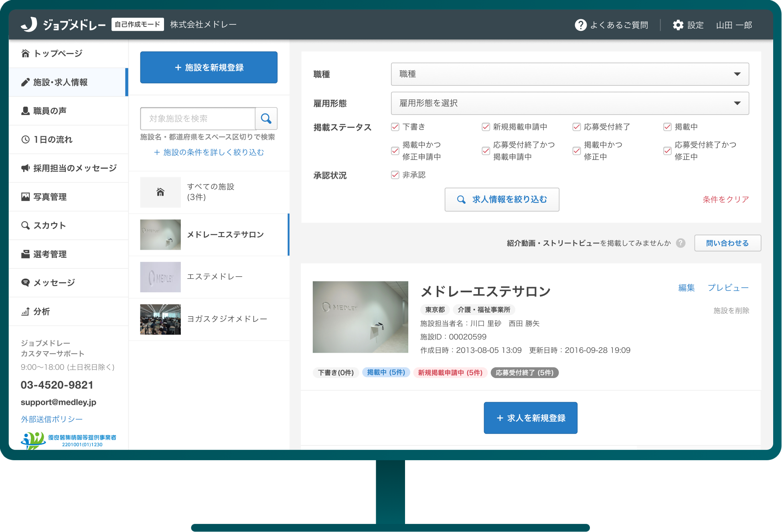Click 応募受付終了 (5件) status tag
Viewport: 782px width, 532px height.
point(525,372)
